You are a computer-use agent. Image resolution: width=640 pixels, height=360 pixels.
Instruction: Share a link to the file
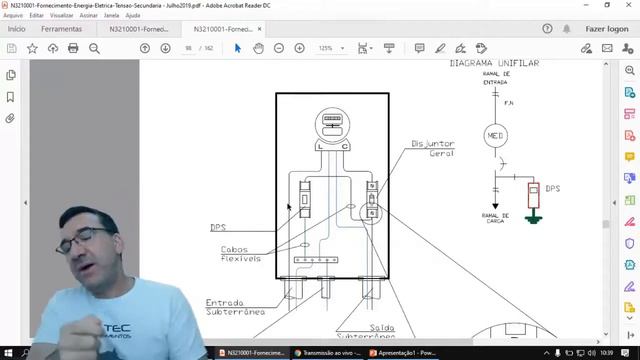pyautogui.click(x=587, y=49)
